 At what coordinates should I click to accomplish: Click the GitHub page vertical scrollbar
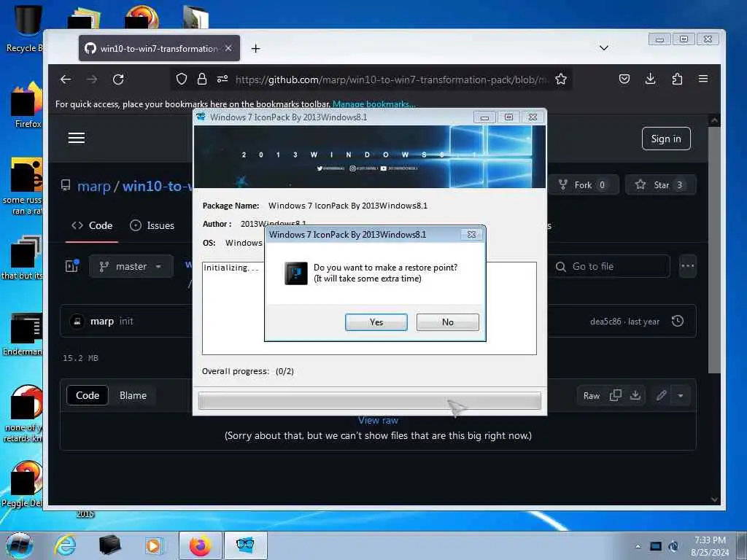713,249
